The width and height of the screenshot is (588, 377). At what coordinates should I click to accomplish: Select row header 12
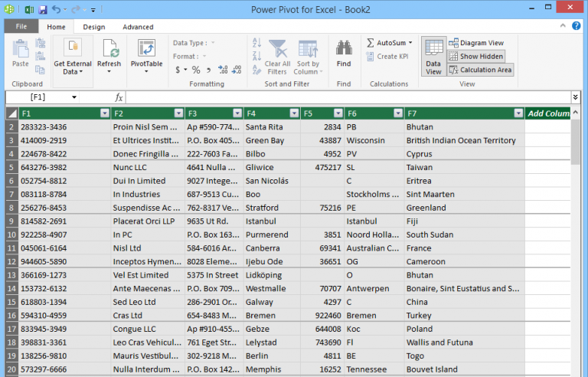[11, 261]
